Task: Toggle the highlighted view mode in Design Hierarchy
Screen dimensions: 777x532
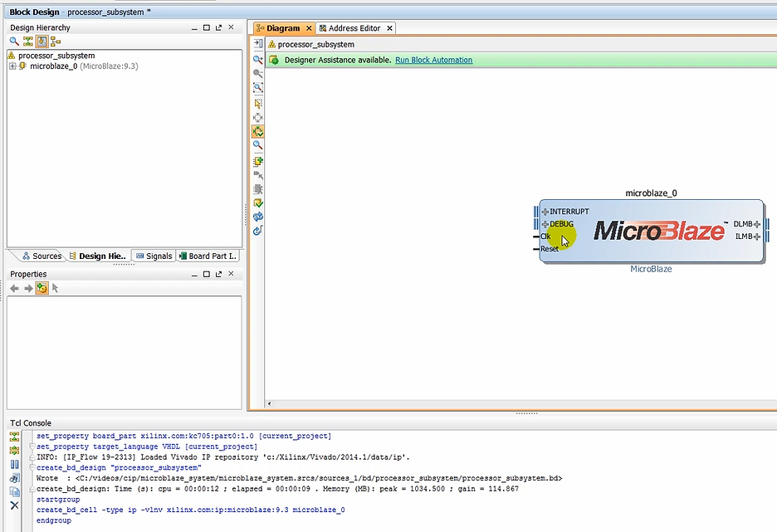Action: (40, 41)
